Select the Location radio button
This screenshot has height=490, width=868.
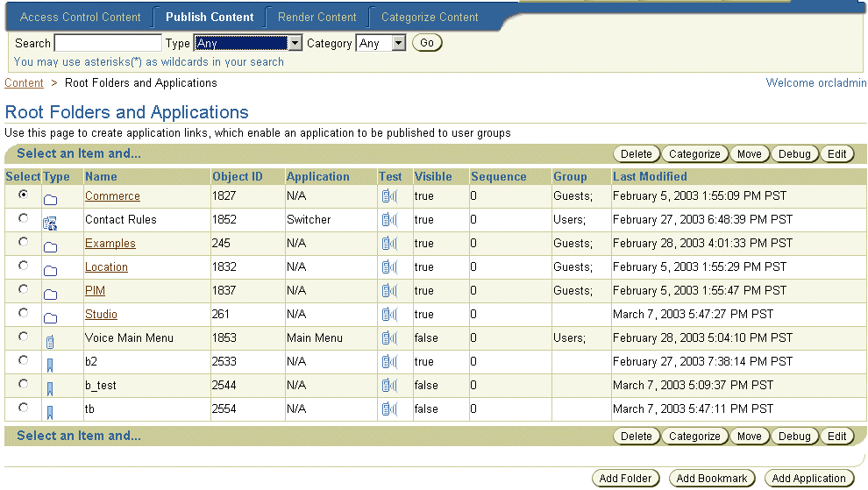pyautogui.click(x=23, y=266)
